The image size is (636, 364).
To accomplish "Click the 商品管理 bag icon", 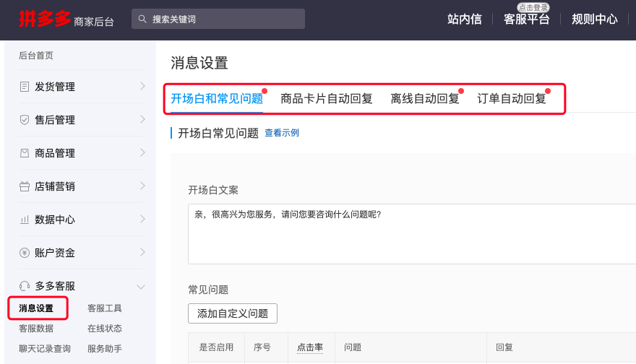I will coord(25,153).
